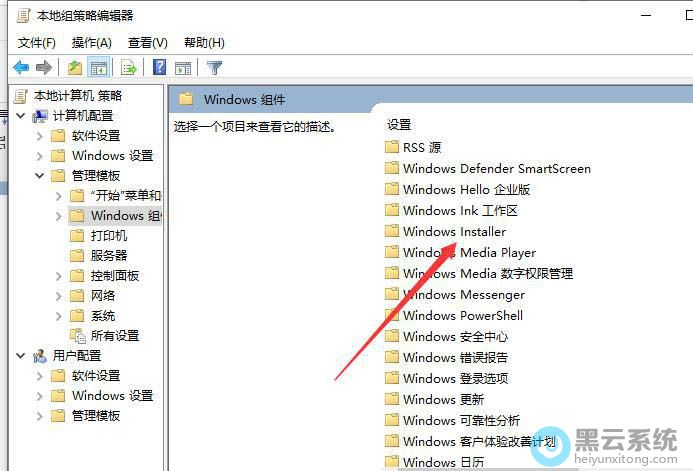Collapse the 用户配置 node
The height and width of the screenshot is (471, 693).
(20, 355)
